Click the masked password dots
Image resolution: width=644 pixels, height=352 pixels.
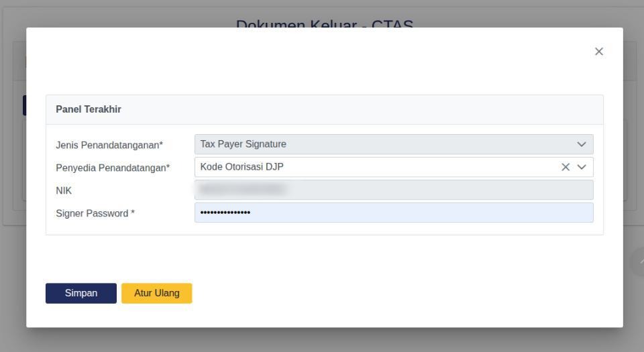(225, 213)
